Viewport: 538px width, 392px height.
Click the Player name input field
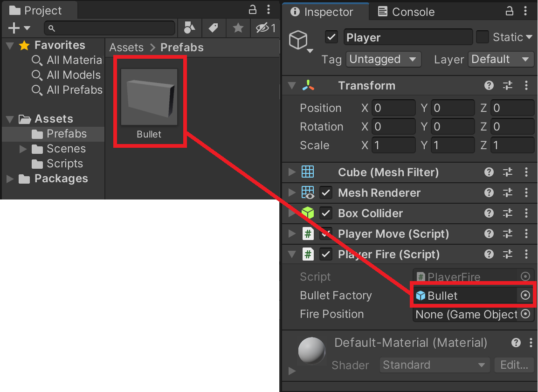408,37
